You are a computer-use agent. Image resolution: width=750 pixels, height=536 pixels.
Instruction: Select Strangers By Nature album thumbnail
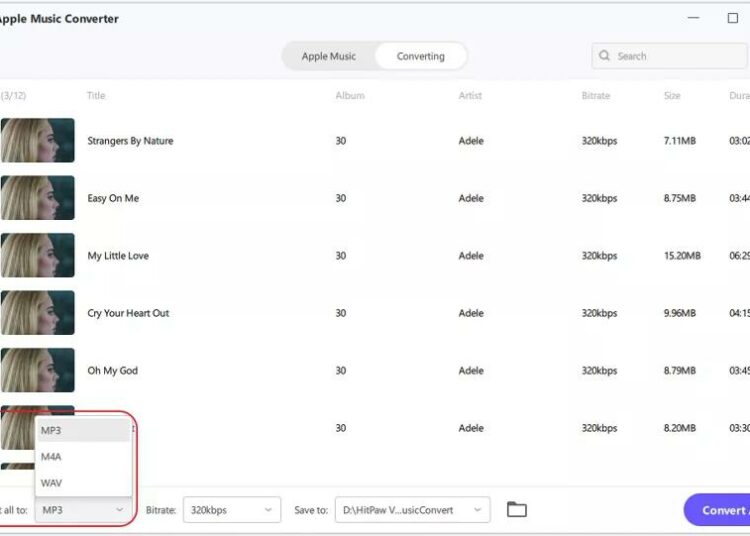click(x=38, y=140)
